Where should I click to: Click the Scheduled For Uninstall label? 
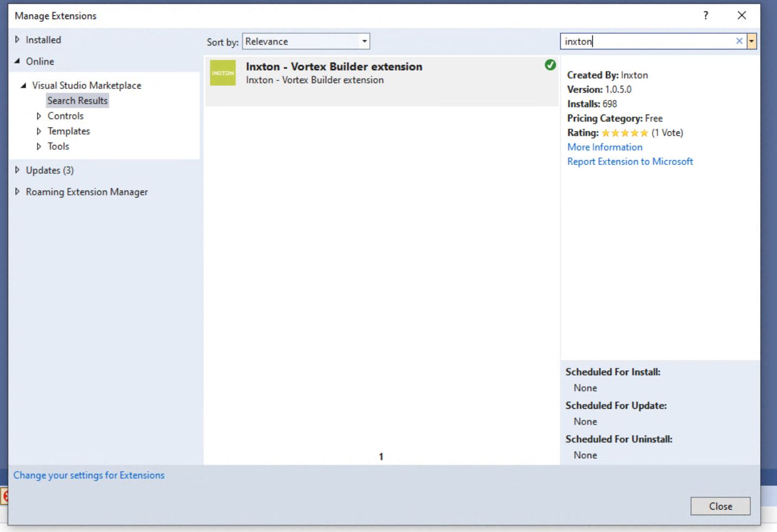(x=618, y=439)
